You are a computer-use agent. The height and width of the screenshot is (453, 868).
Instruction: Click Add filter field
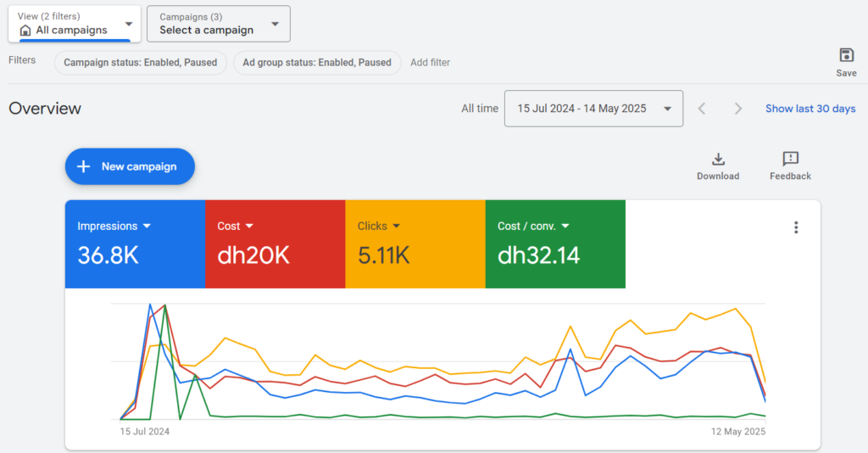click(x=431, y=63)
